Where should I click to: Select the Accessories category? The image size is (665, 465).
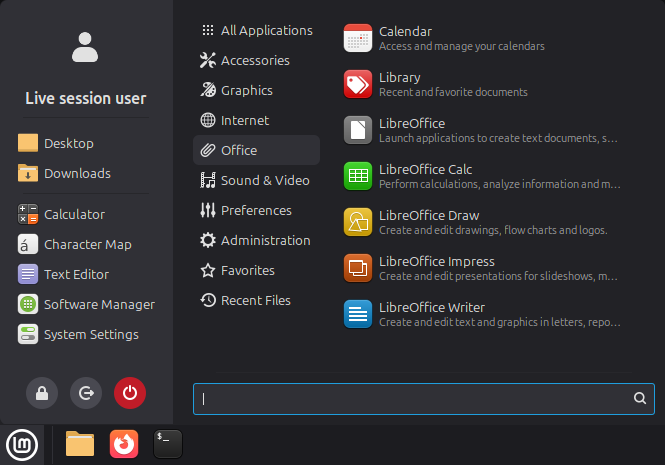[x=256, y=60]
